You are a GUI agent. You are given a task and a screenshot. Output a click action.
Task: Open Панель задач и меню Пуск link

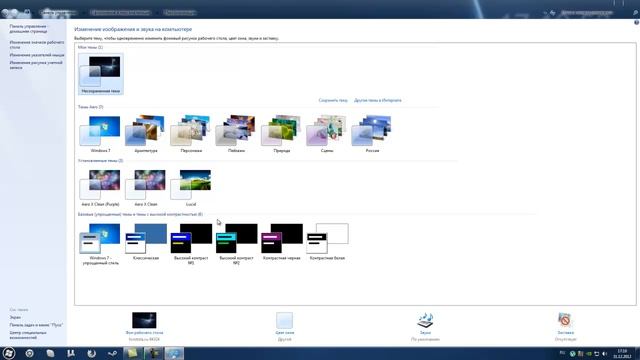(36, 325)
